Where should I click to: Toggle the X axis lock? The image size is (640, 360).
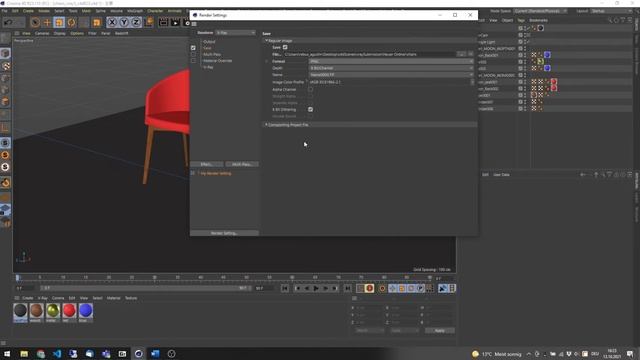coord(112,22)
